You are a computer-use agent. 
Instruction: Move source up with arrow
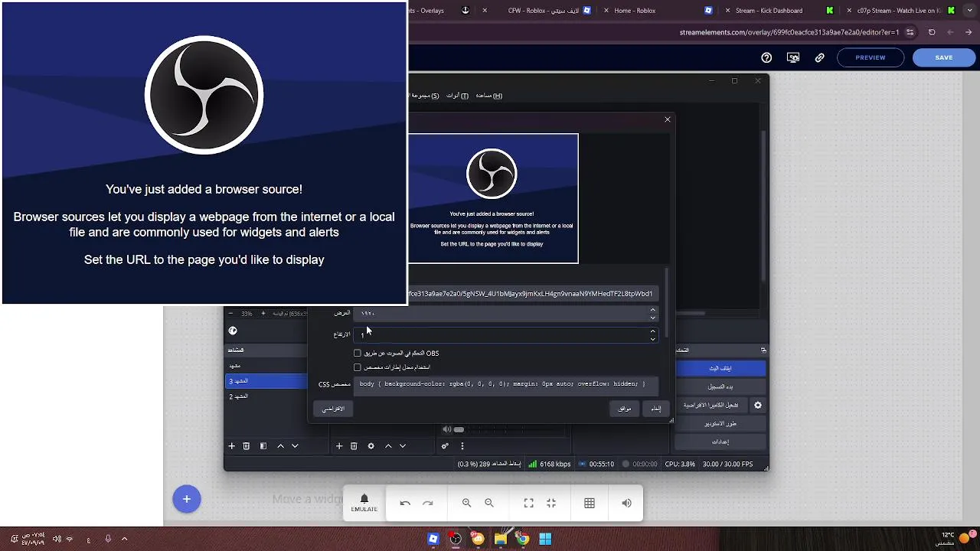coord(388,446)
